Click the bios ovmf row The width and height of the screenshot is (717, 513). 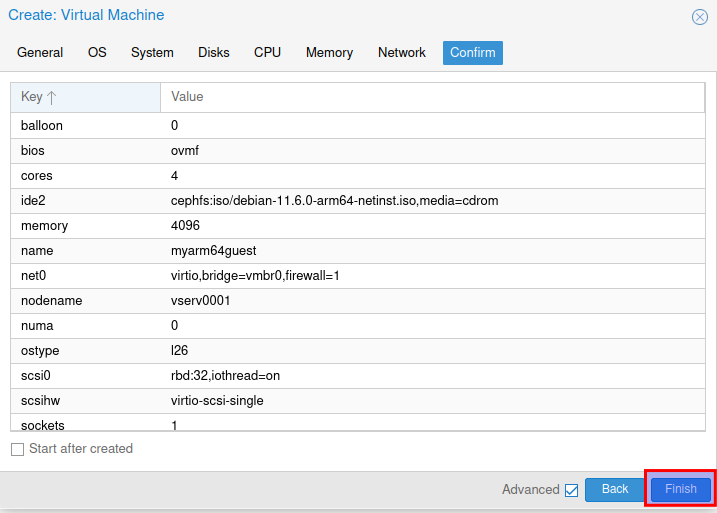click(x=358, y=151)
